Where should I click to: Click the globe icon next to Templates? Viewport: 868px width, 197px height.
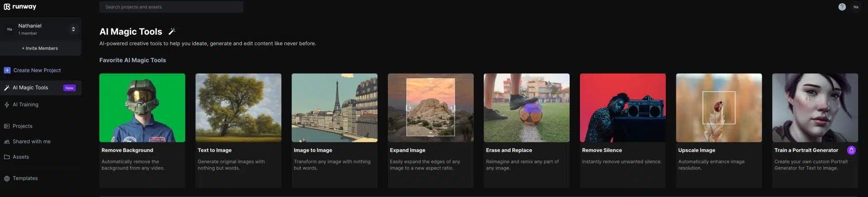pyautogui.click(x=7, y=178)
